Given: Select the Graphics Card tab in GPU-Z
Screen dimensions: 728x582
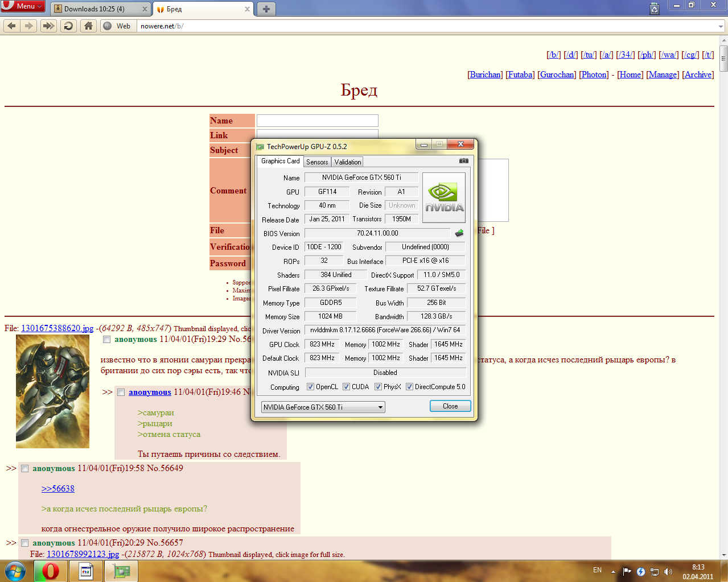Looking at the screenshot, I should [280, 161].
